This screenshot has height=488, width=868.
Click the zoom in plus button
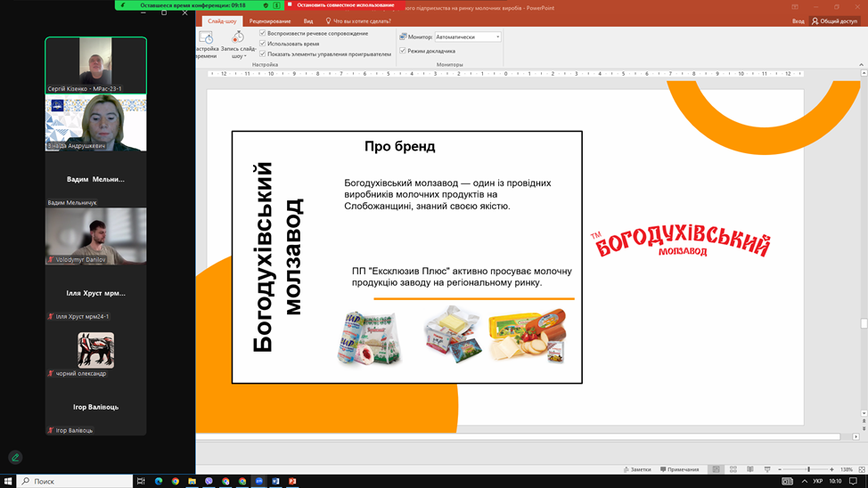point(831,469)
